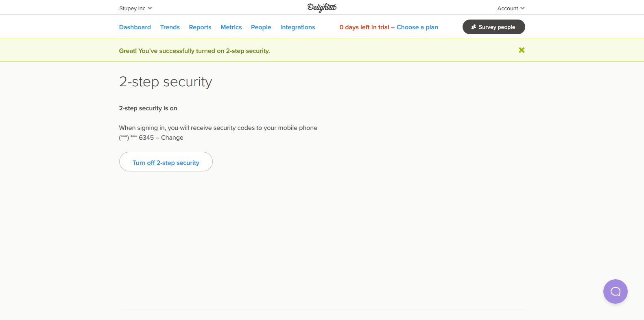The height and width of the screenshot is (320, 644).
Task: Click the people icon in Survey people button
Action: coord(474,27)
